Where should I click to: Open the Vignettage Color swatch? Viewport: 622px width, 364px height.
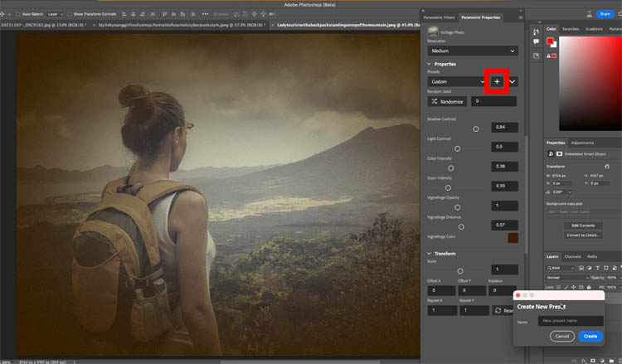click(x=513, y=237)
